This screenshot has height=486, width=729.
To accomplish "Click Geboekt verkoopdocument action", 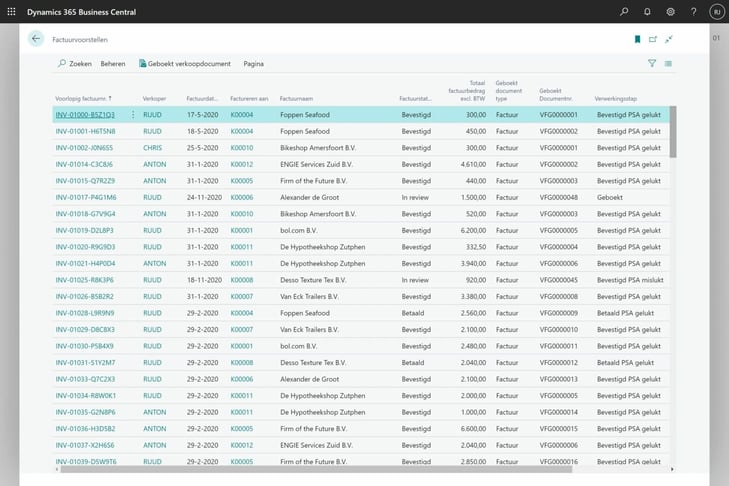I will [185, 64].
